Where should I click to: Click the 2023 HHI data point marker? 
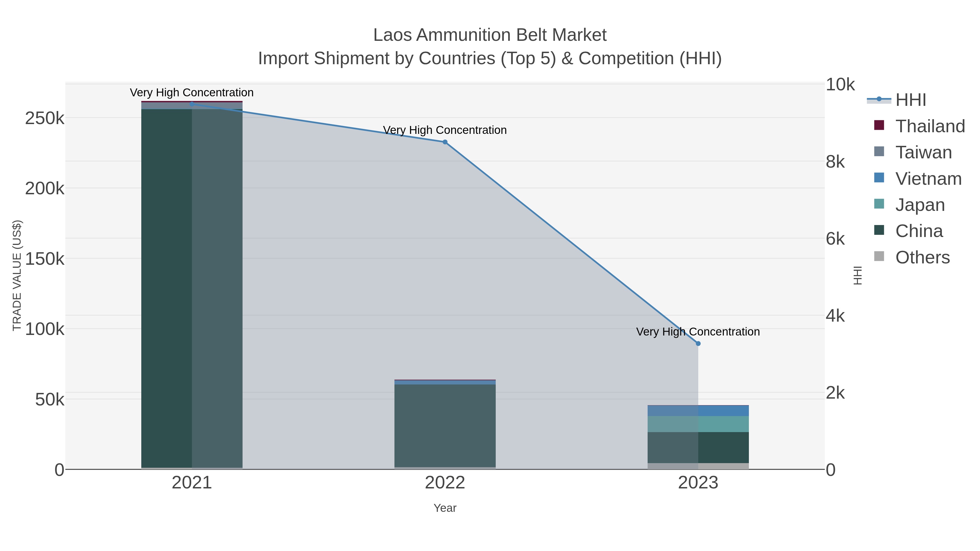click(698, 344)
